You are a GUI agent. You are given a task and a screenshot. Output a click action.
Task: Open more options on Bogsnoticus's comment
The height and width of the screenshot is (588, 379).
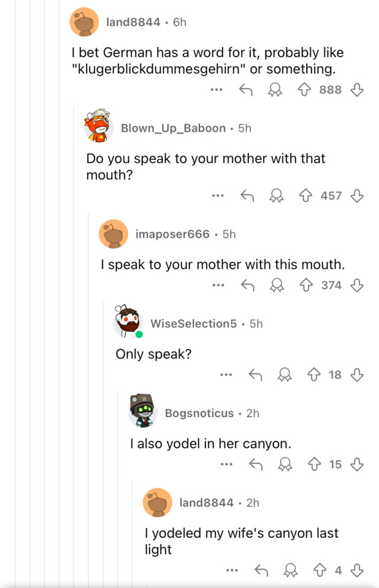pyautogui.click(x=227, y=464)
